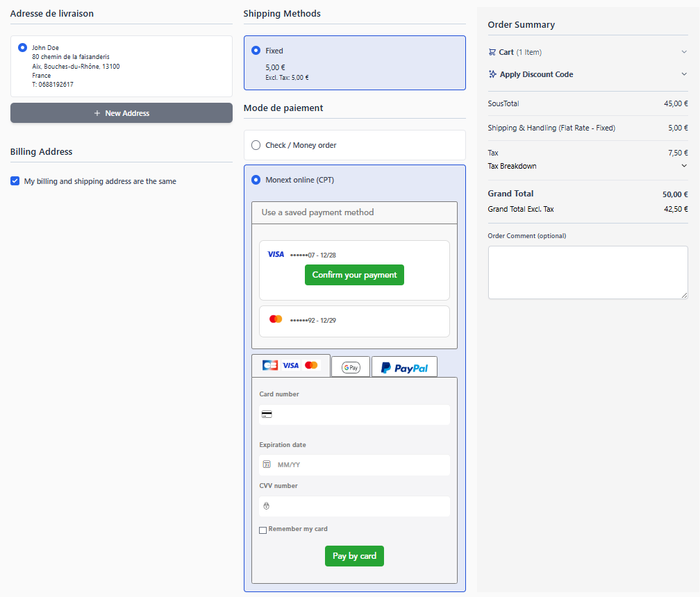This screenshot has height=597, width=700.
Task: Click into the Order Comment text area
Action: pyautogui.click(x=587, y=272)
